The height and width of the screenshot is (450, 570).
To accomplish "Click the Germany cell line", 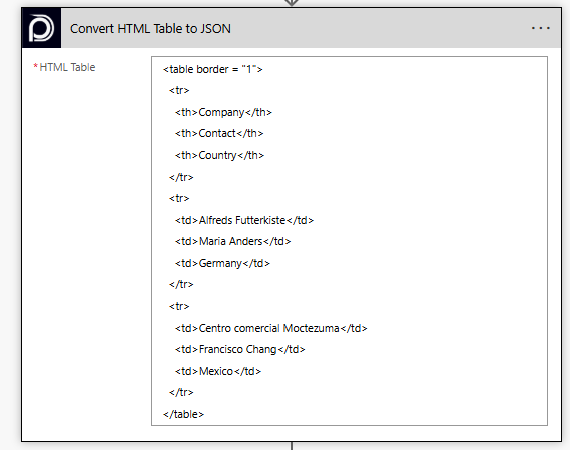I will point(222,263).
